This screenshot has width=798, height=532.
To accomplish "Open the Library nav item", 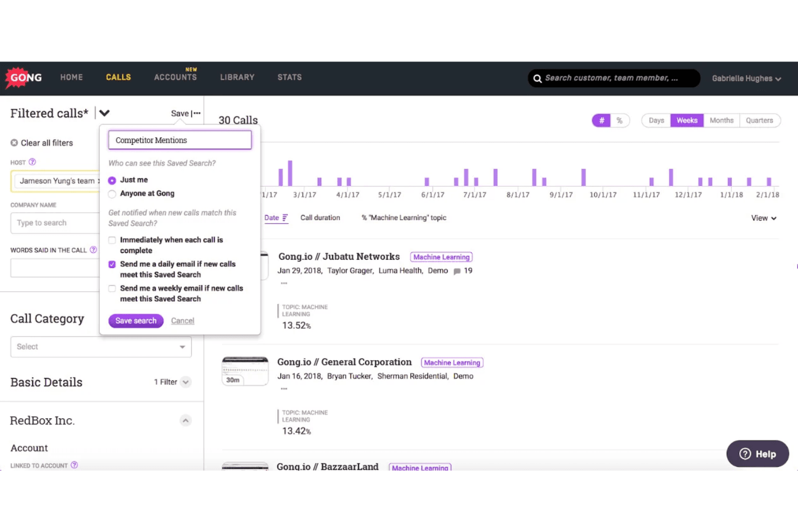I will point(237,78).
